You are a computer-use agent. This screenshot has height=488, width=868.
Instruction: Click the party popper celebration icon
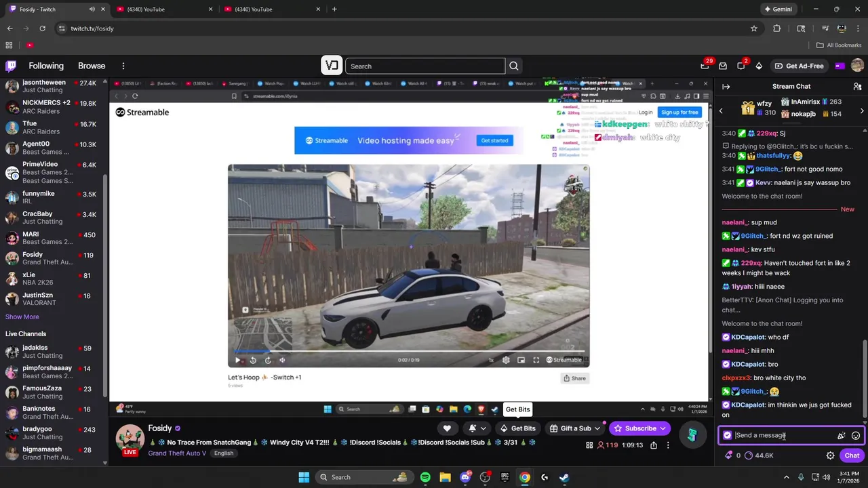tap(841, 436)
